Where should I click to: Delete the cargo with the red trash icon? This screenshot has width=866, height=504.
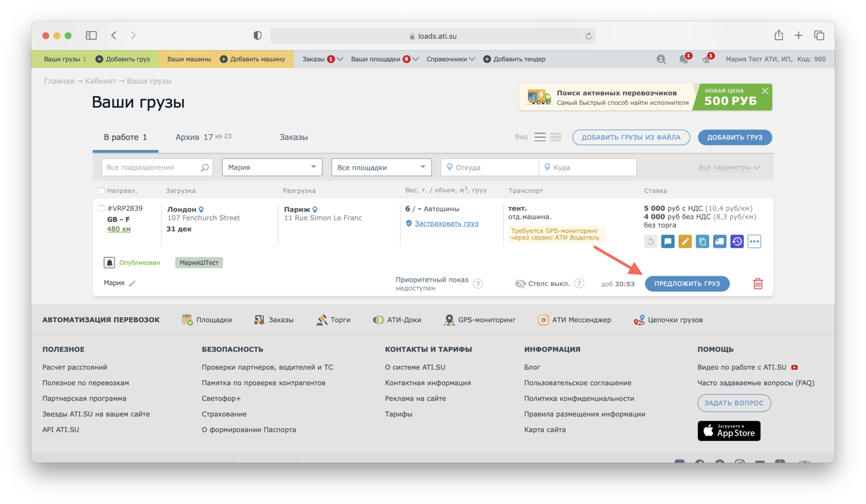tap(758, 283)
